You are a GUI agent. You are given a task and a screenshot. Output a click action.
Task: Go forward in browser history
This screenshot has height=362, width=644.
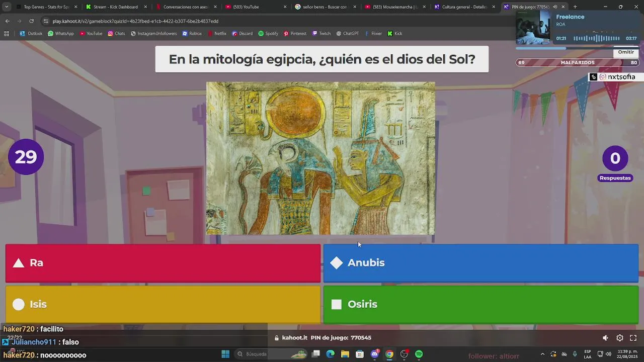[x=19, y=21]
